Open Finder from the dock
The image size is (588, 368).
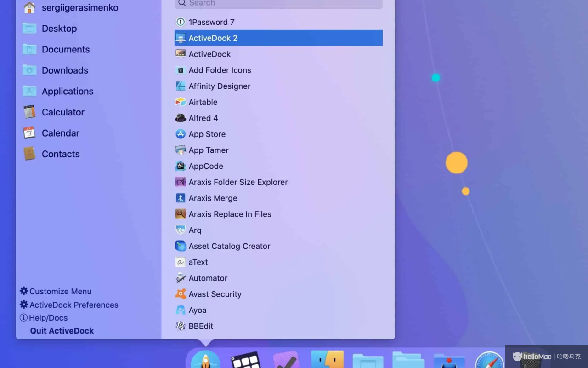pyautogui.click(x=327, y=360)
